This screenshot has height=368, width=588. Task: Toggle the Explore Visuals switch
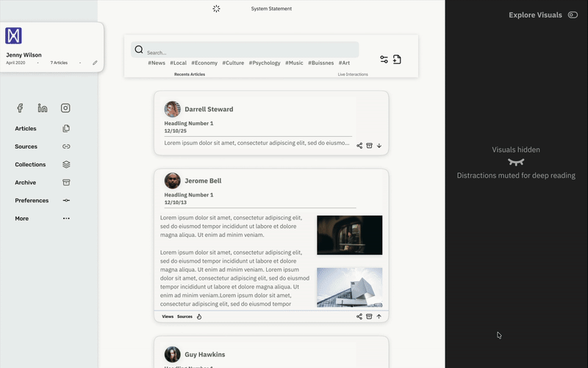tap(573, 15)
